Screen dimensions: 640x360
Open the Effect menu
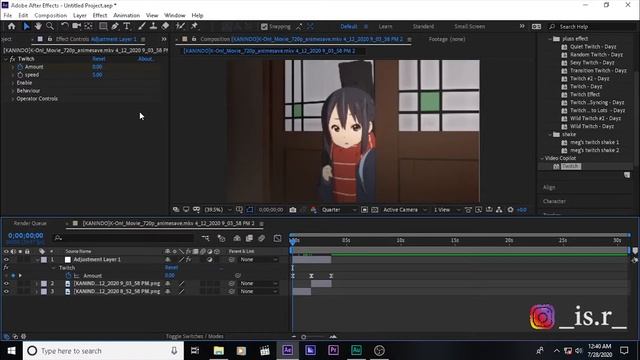pos(100,15)
